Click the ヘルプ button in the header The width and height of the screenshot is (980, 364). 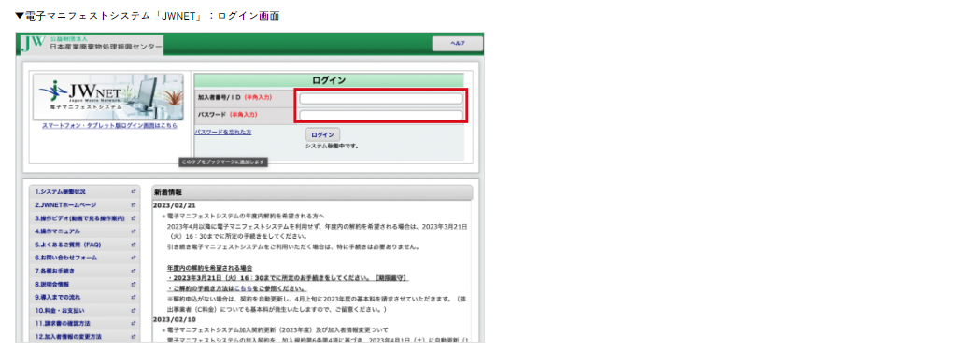pyautogui.click(x=457, y=44)
